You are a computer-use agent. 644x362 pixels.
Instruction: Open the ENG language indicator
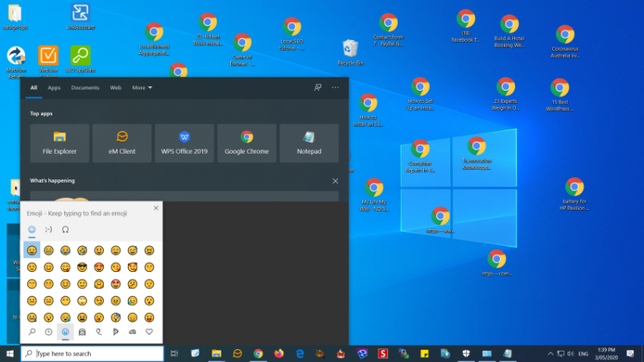[x=583, y=353]
